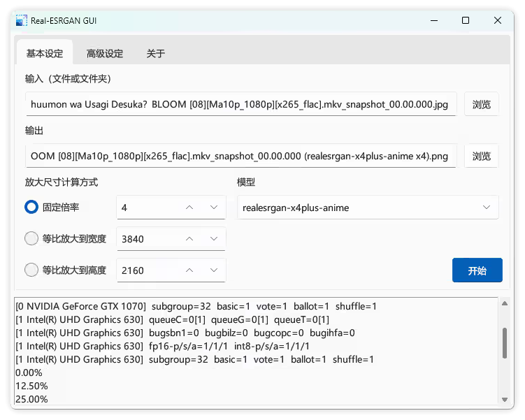Increase the fixed scale factor value

point(189,208)
